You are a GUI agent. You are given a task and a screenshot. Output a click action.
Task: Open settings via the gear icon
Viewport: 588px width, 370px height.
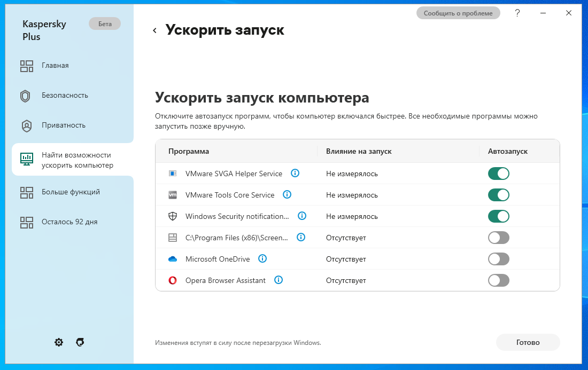59,342
